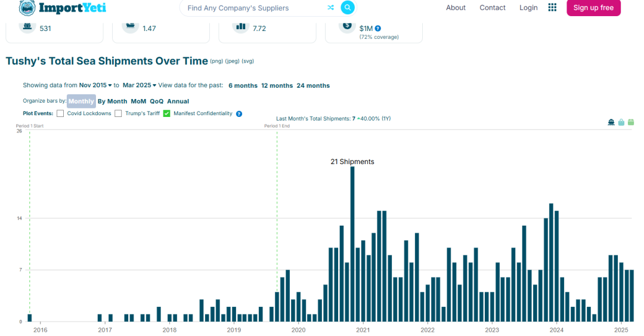Screen dimensions: 644x336
Task: View data for past 12 months
Action: [277, 85]
